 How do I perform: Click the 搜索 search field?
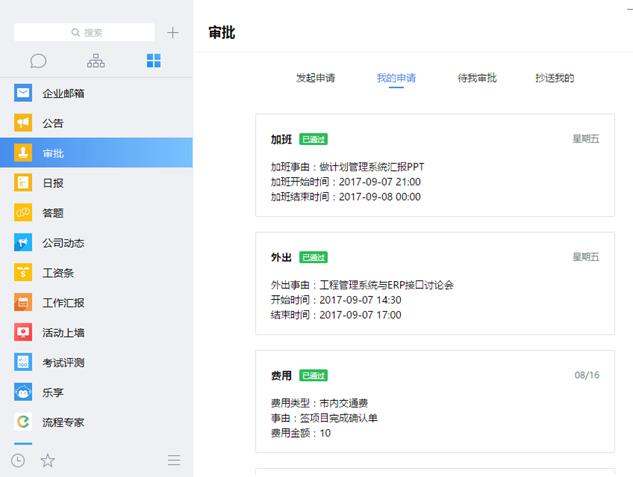[x=84, y=32]
